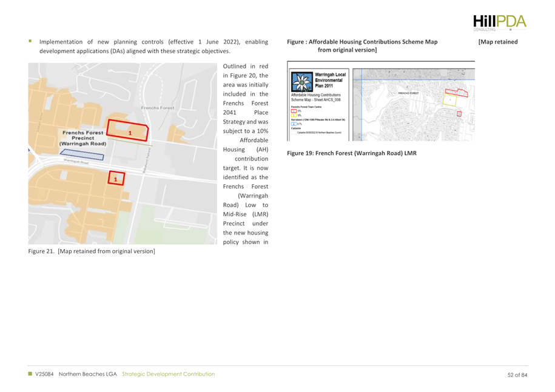The height and width of the screenshot is (392, 555).
Task: Click the yellow outlined block on the scheme map
Action: coord(449,99)
